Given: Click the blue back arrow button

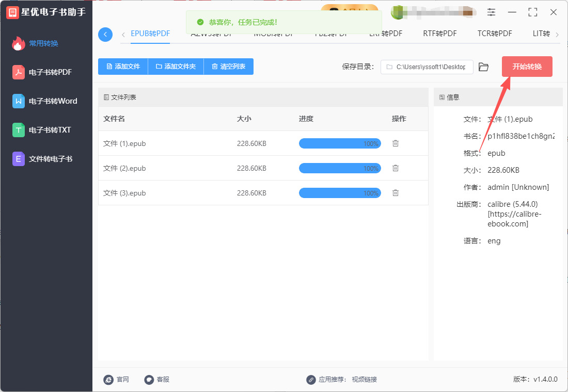Looking at the screenshot, I should tap(105, 35).
